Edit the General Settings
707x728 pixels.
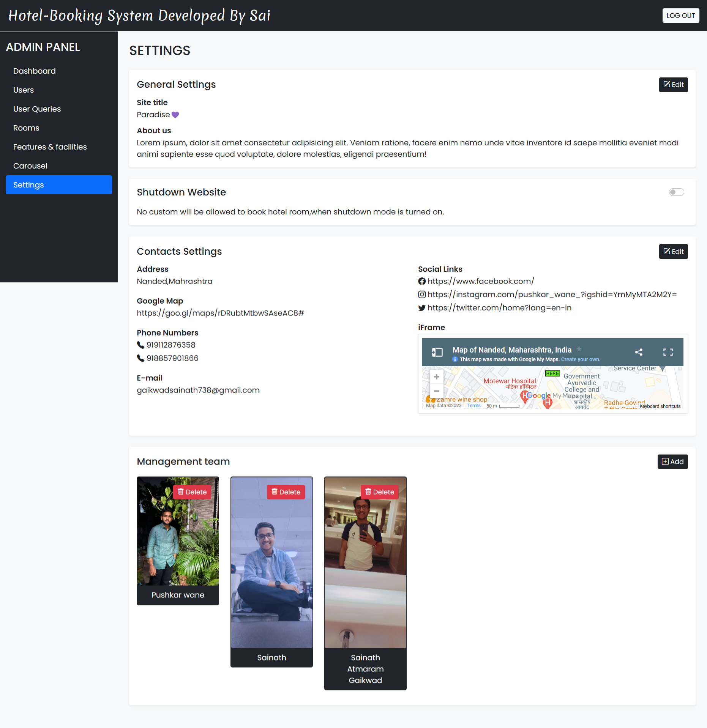coord(673,85)
